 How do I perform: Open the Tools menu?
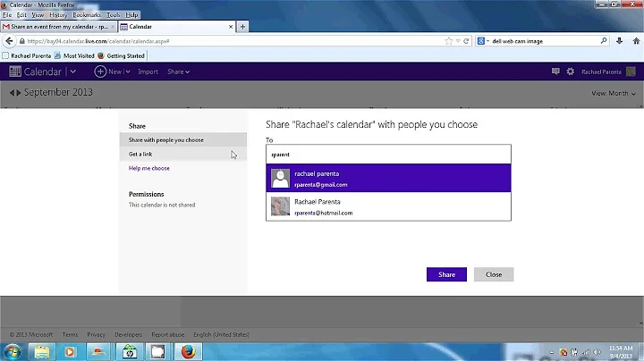coord(114,15)
